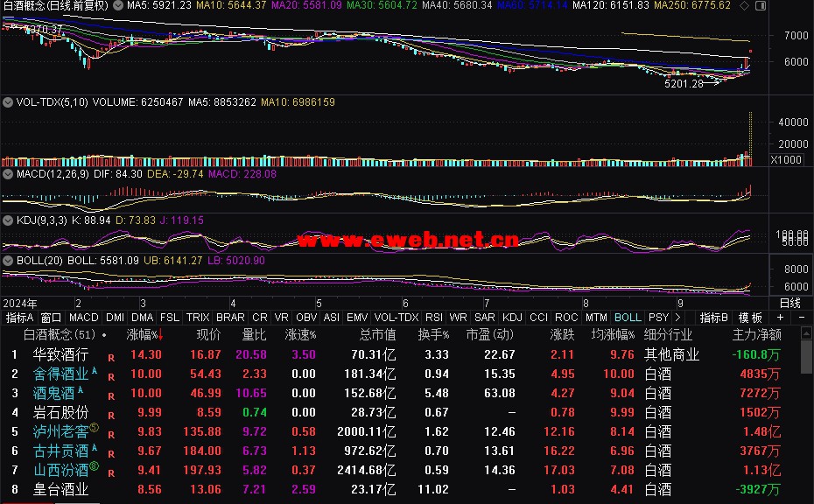
Task: Switch to the DMI indicator tab
Action: click(x=115, y=317)
